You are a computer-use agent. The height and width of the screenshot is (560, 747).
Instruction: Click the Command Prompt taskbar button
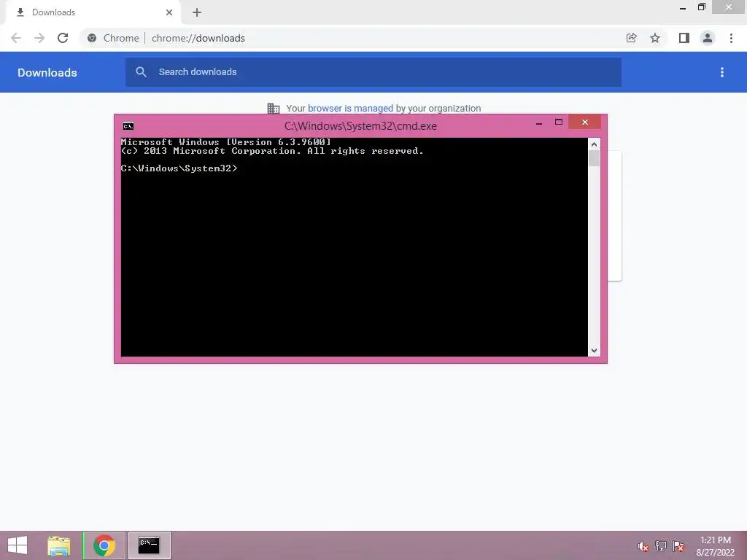click(x=149, y=545)
